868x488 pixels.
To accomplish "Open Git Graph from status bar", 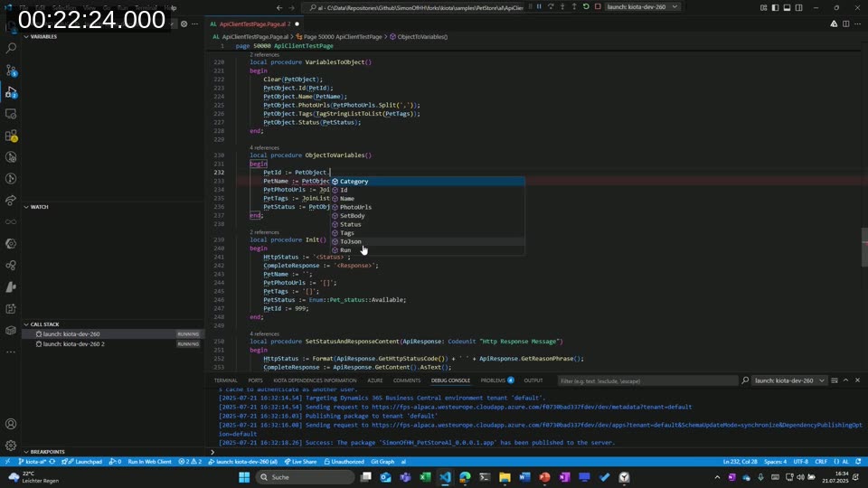I will click(x=382, y=462).
